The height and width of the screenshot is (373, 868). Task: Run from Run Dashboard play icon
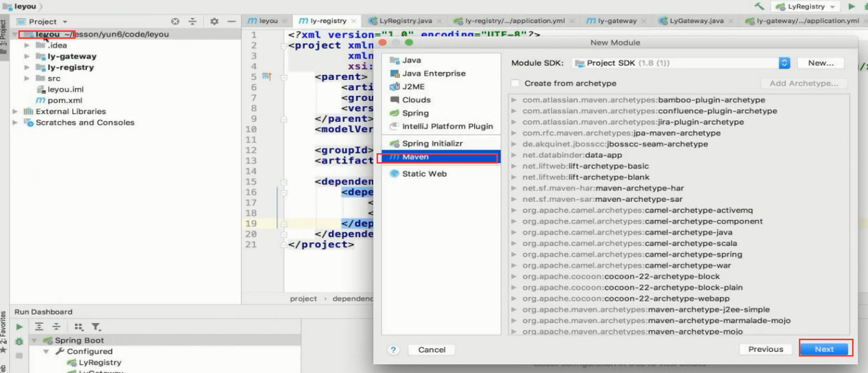[19, 327]
